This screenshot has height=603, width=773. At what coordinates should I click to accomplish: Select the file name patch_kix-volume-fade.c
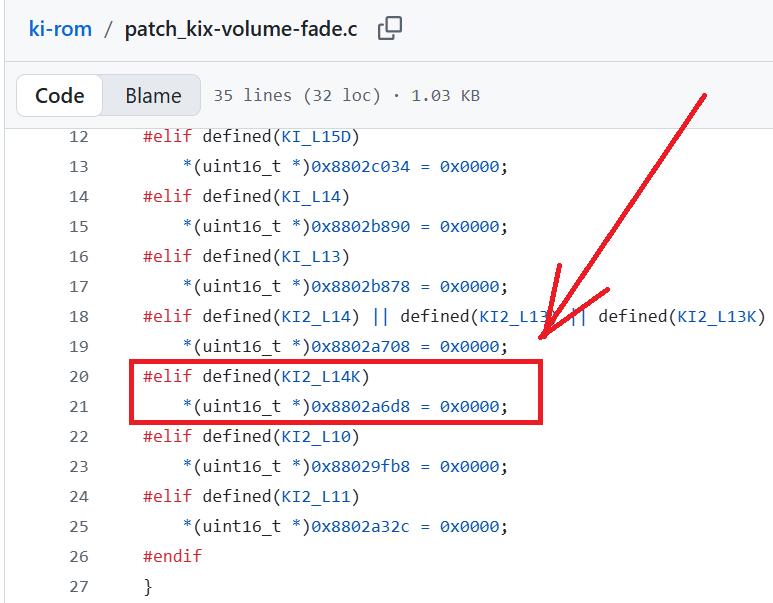pyautogui.click(x=241, y=29)
